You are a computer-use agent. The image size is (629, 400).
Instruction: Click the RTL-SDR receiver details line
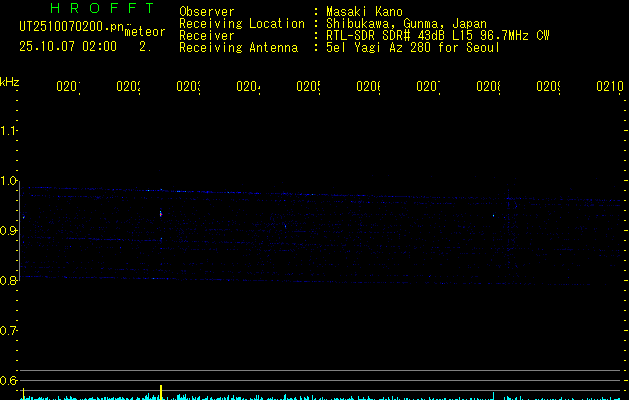pyautogui.click(x=437, y=35)
